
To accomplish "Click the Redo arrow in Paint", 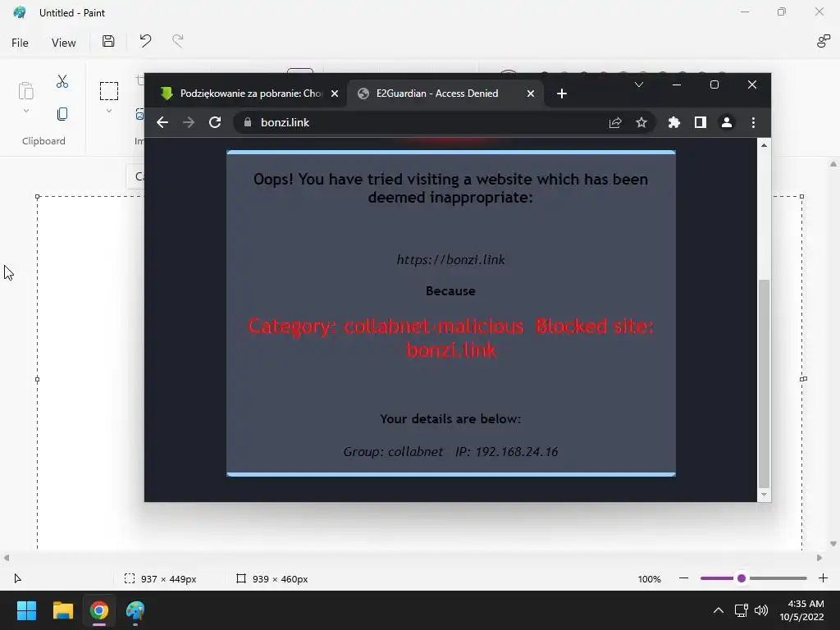I will (178, 41).
